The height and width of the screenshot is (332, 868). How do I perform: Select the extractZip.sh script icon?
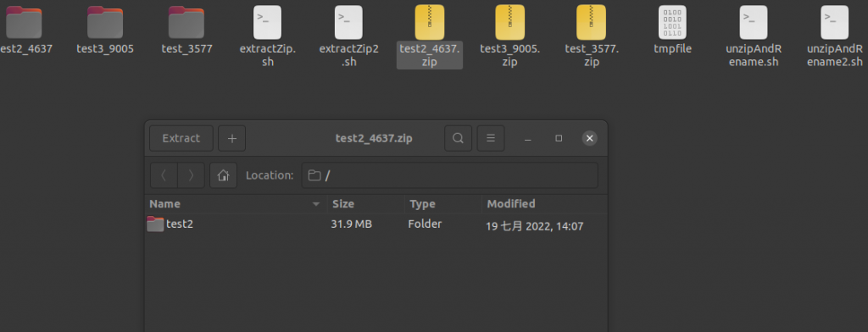pos(267,23)
